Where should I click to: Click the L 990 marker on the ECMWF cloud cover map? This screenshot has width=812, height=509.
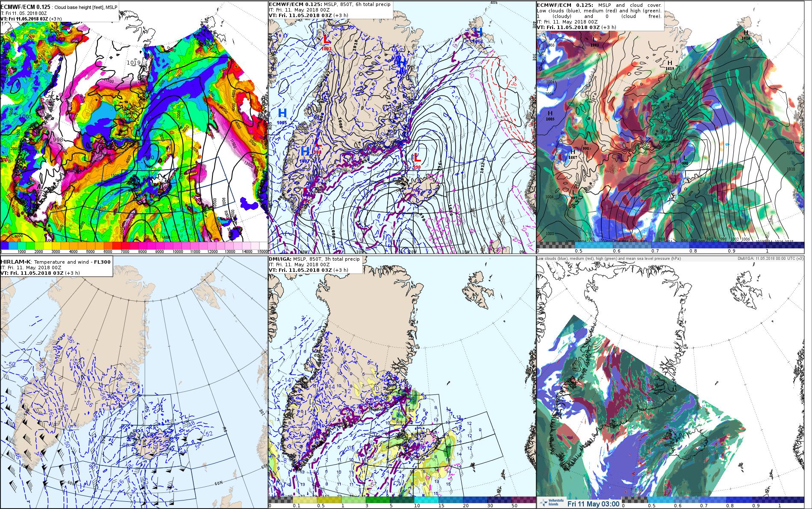pos(685,160)
